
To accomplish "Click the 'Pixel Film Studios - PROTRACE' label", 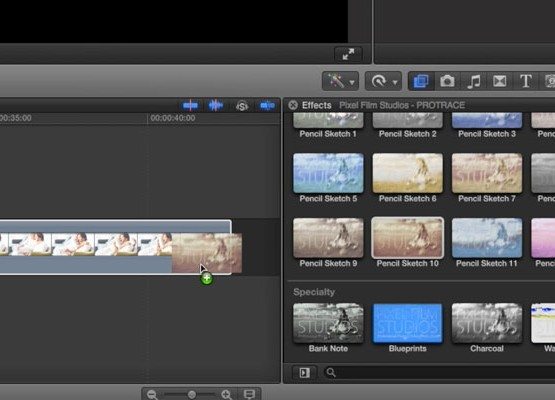I will coord(402,105).
